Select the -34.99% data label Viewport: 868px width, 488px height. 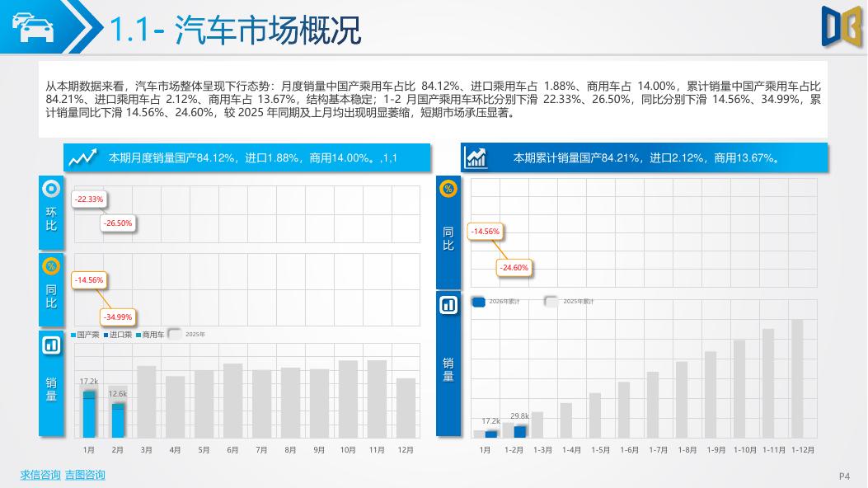coord(118,317)
